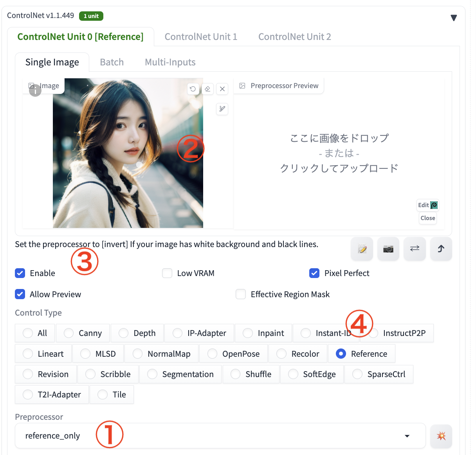Switch to the ControlNet Unit 1 tab
The width and height of the screenshot is (476, 455).
(201, 36)
